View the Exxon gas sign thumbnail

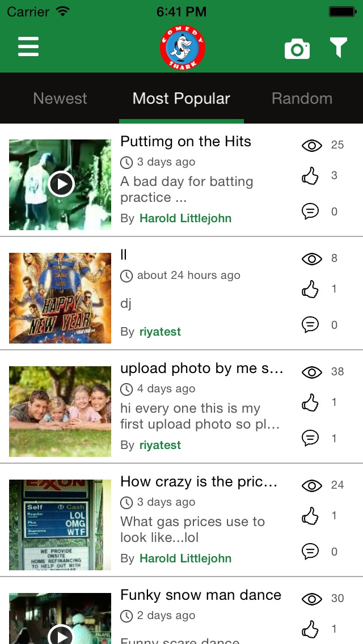[x=60, y=525]
